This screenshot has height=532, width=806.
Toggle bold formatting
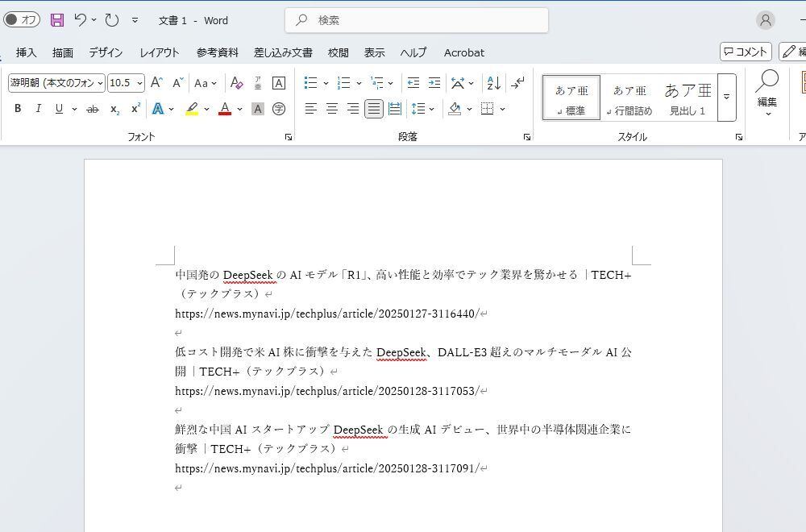pos(18,109)
